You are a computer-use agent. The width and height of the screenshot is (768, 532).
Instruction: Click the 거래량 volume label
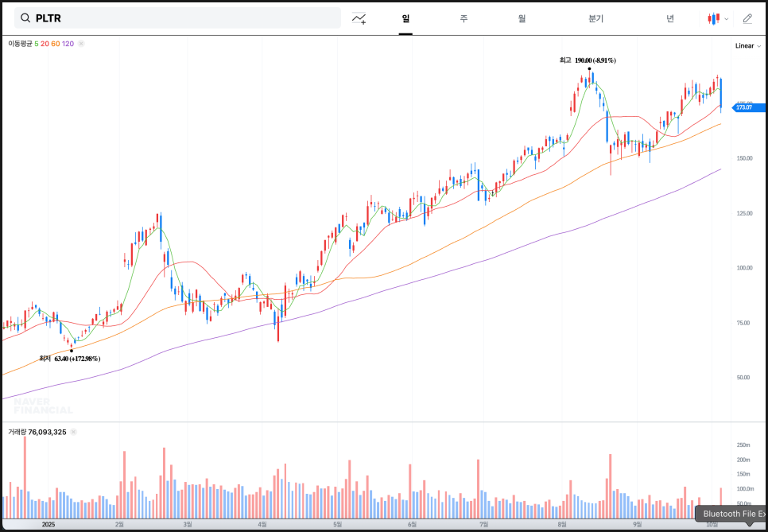(18, 432)
